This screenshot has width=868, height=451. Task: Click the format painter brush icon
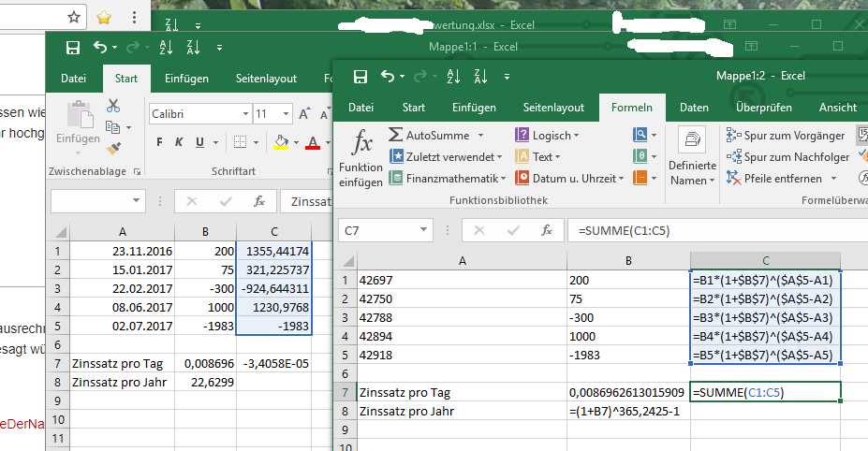pos(113,148)
